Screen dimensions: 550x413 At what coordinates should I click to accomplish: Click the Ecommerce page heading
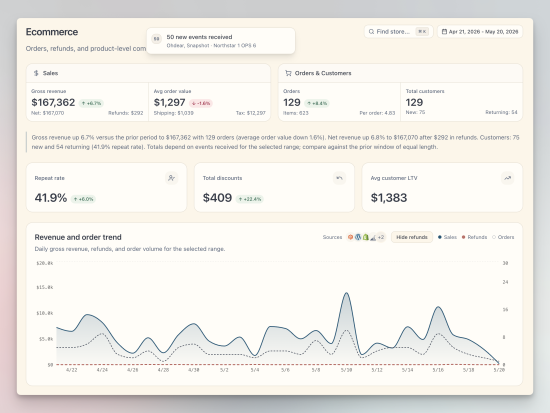tap(52, 32)
